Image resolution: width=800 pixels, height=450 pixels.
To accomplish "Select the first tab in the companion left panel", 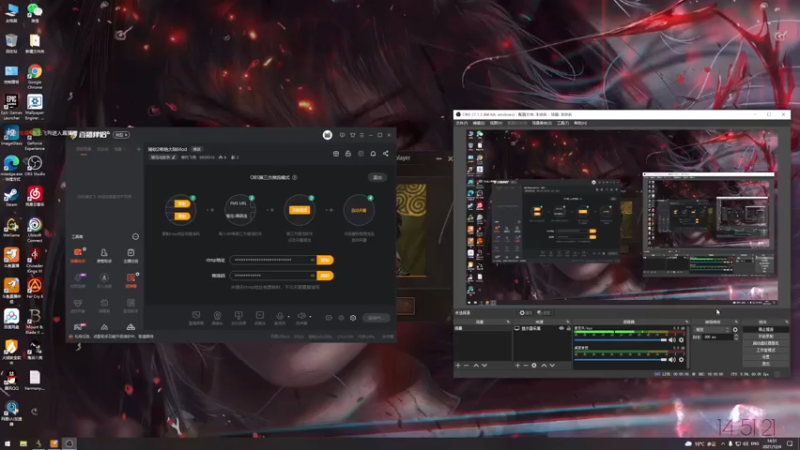I will [84, 149].
